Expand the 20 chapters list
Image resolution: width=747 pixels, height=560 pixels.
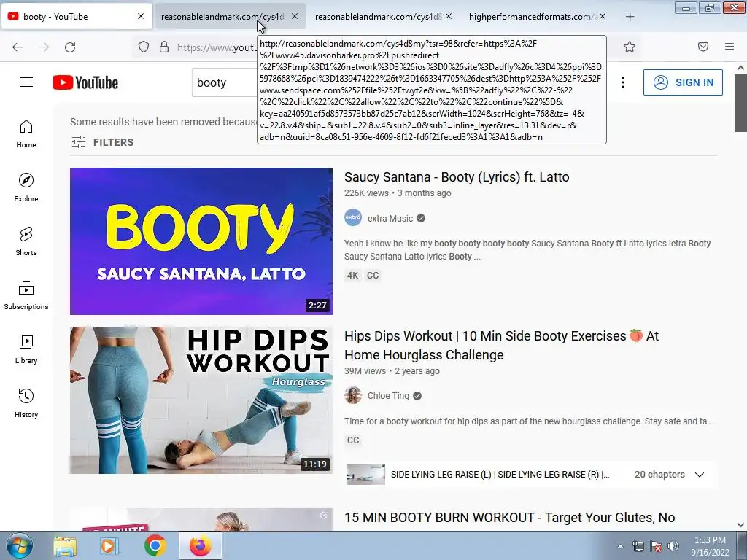670,474
